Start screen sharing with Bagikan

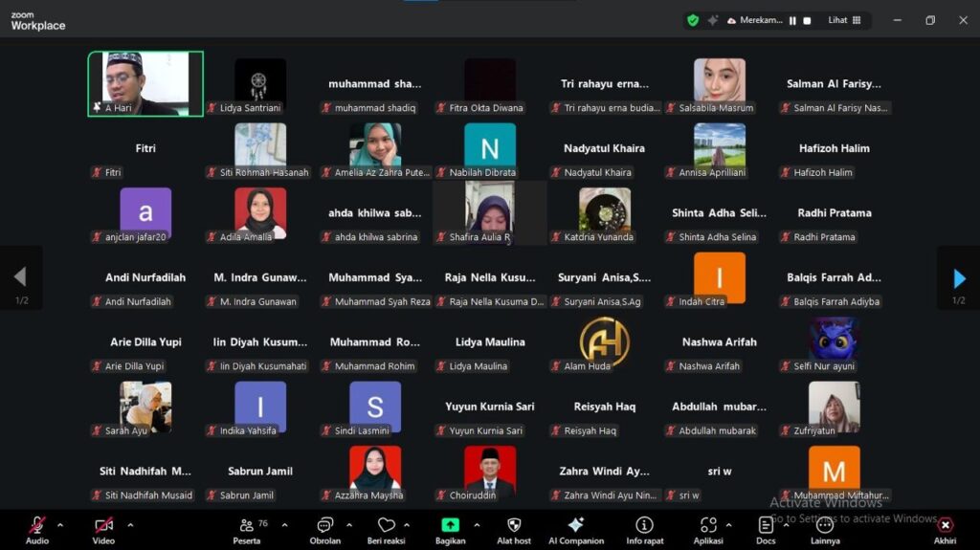pyautogui.click(x=450, y=526)
